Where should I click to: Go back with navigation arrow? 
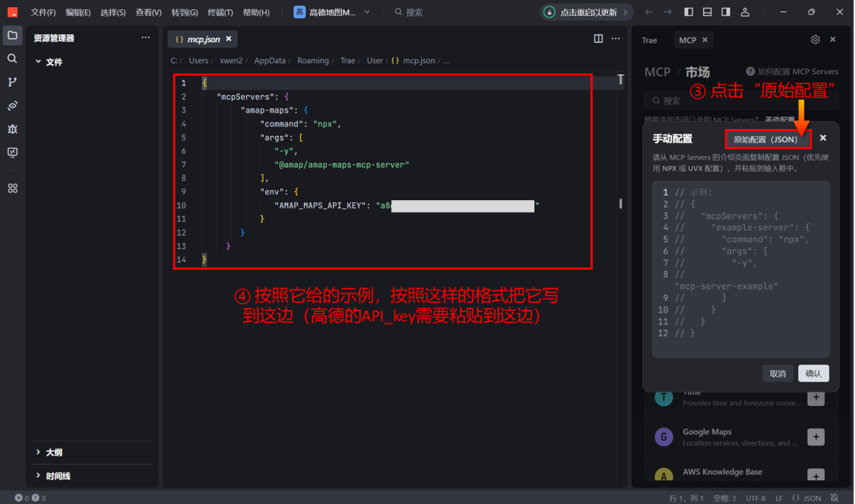pyautogui.click(x=649, y=12)
